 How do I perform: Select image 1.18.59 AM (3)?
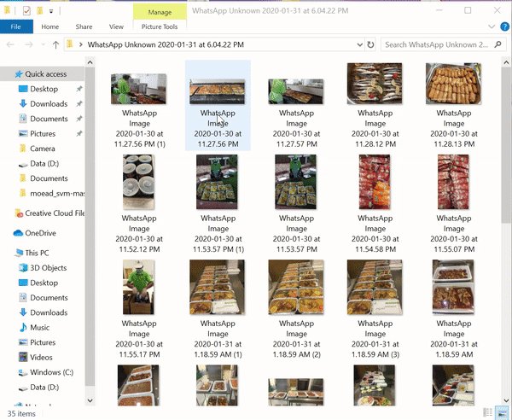(x=375, y=287)
